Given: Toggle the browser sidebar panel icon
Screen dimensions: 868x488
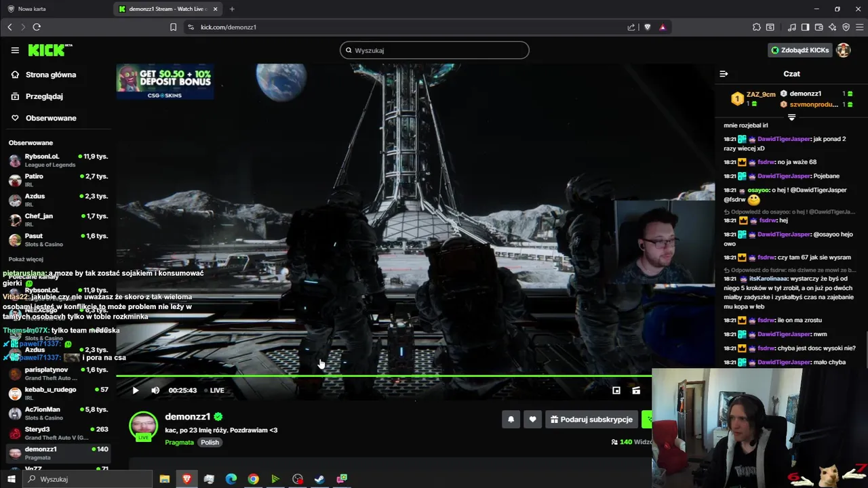Looking at the screenshot, I should (x=805, y=27).
